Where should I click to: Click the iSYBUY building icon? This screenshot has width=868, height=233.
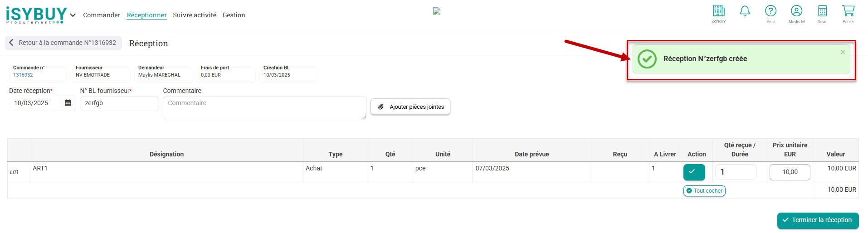pos(719,11)
